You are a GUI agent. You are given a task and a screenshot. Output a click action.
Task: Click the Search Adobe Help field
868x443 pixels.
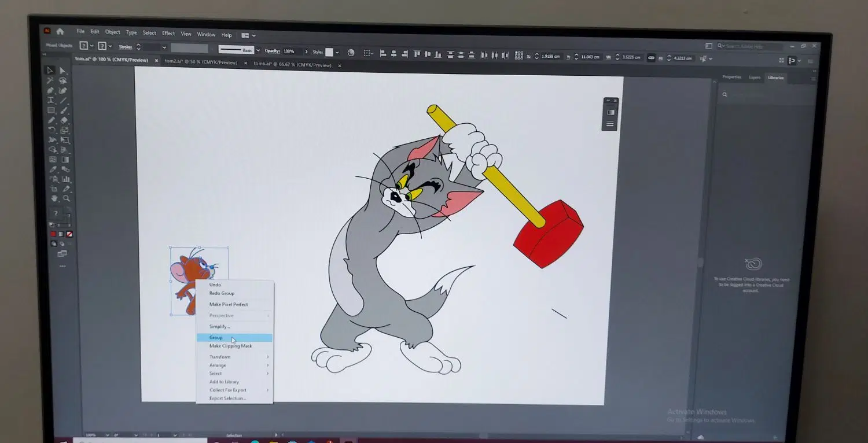click(750, 46)
